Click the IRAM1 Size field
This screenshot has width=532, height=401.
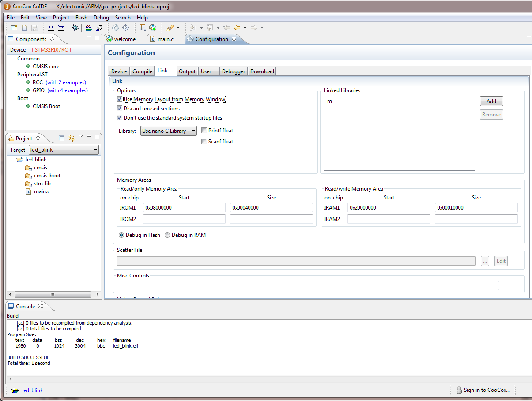pos(476,208)
